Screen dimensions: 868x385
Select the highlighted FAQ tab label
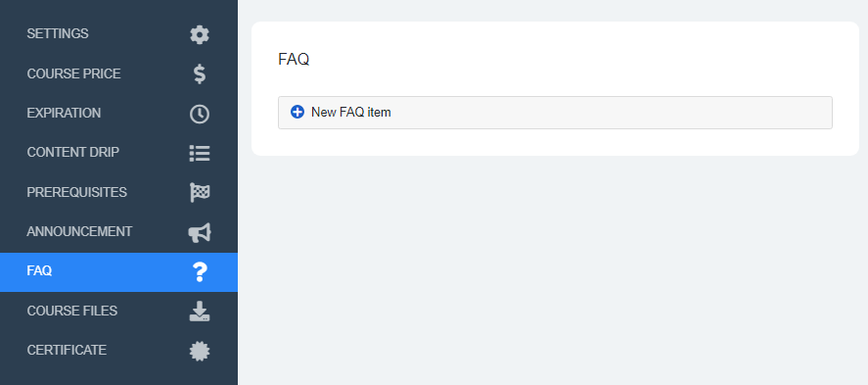coord(39,271)
